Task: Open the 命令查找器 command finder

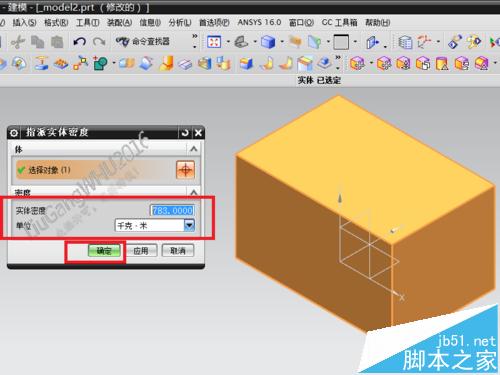Action: [143, 42]
